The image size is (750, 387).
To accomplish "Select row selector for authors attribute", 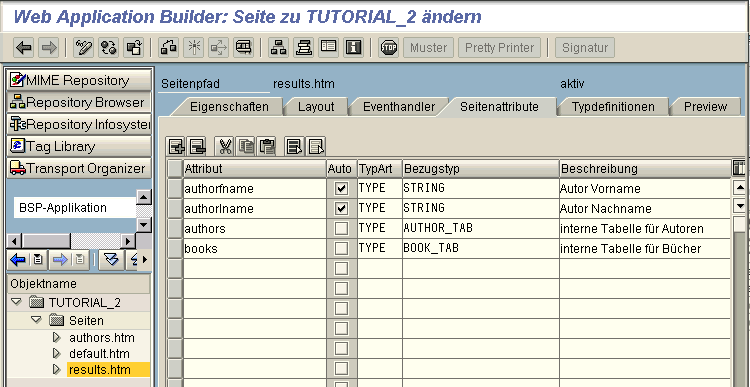I will point(175,229).
